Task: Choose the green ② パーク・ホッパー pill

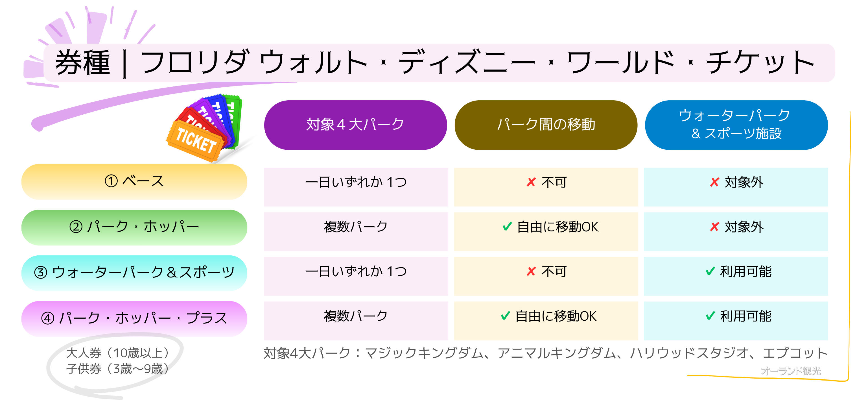Action: (134, 227)
